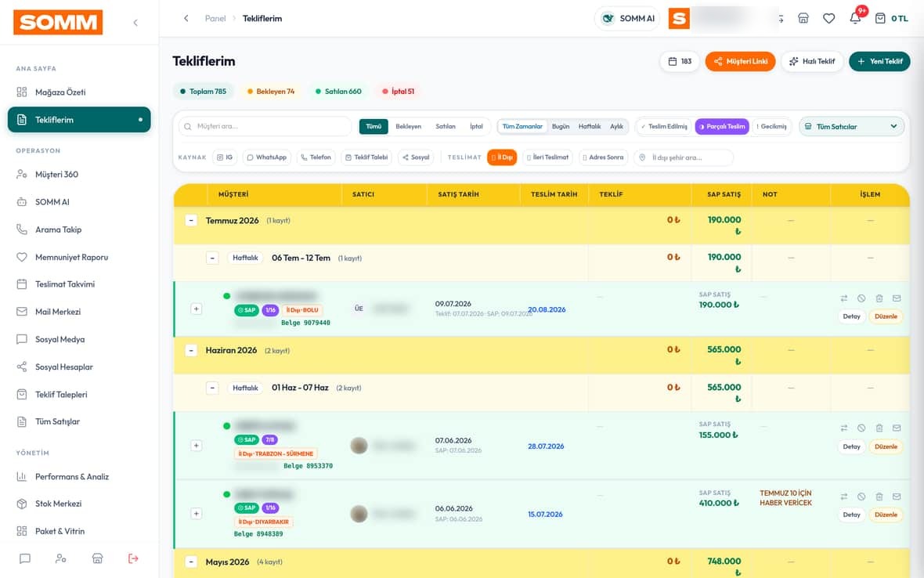Open the chat bubble icon at the sidebar bottom
Image resolution: width=924 pixels, height=578 pixels.
click(25, 558)
